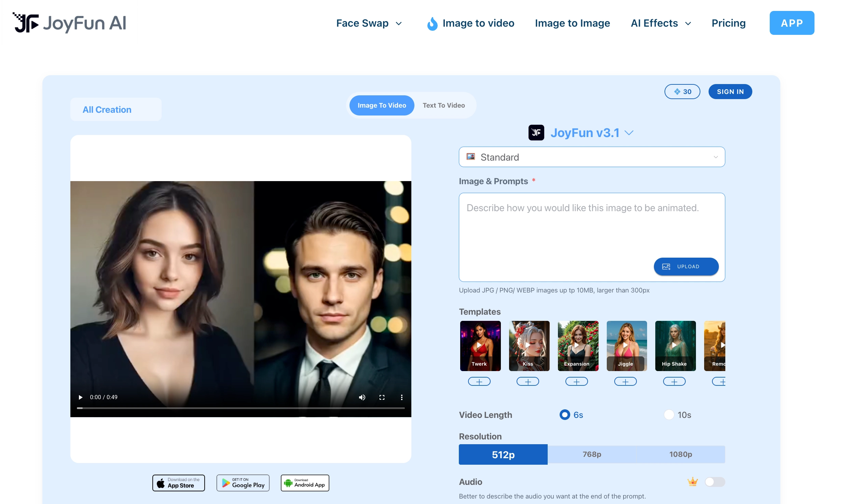Image resolution: width=849 pixels, height=504 pixels.
Task: Click the video progress bar
Action: pyautogui.click(x=241, y=408)
